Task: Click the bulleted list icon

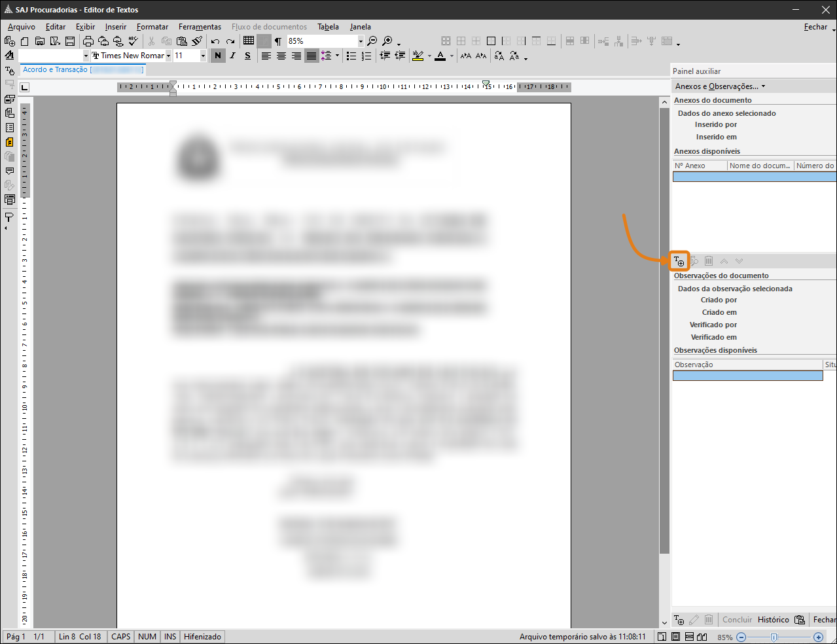Action: (351, 56)
